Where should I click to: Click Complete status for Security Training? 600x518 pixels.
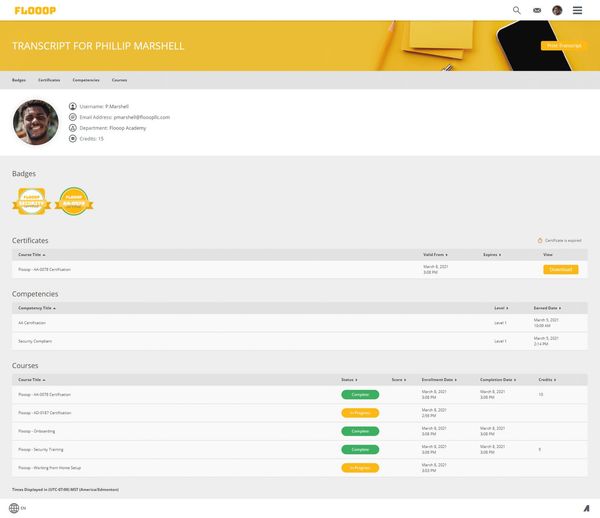360,450
